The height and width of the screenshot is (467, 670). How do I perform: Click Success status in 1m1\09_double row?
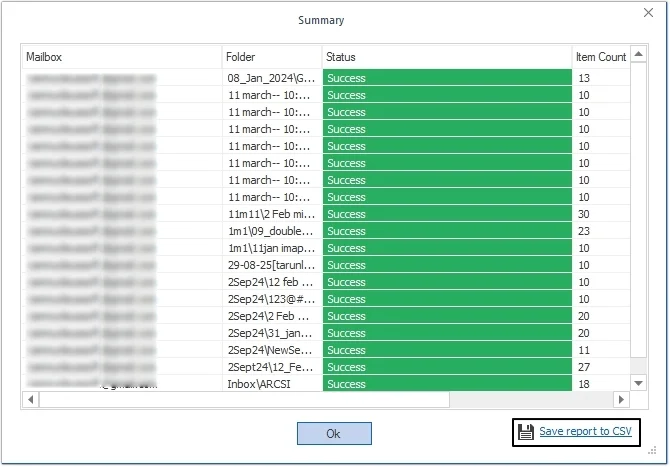pos(447,231)
